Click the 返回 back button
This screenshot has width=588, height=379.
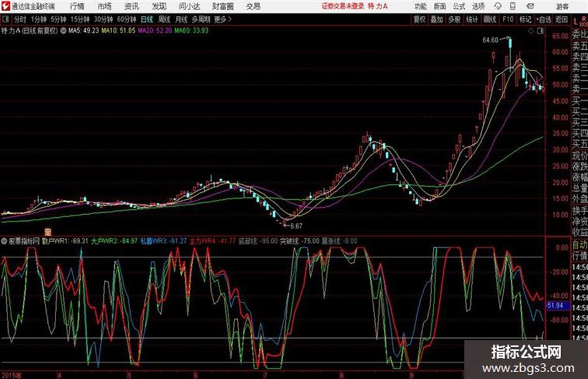(x=561, y=19)
